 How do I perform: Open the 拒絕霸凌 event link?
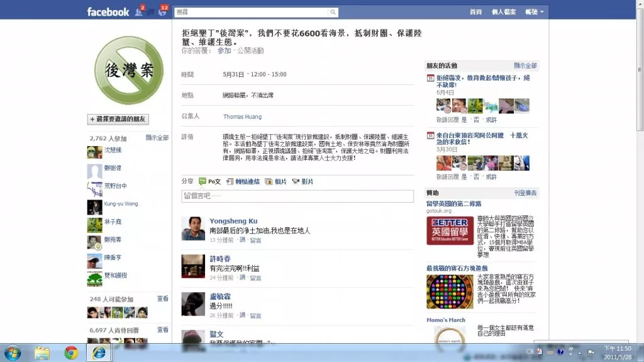[x=483, y=81]
